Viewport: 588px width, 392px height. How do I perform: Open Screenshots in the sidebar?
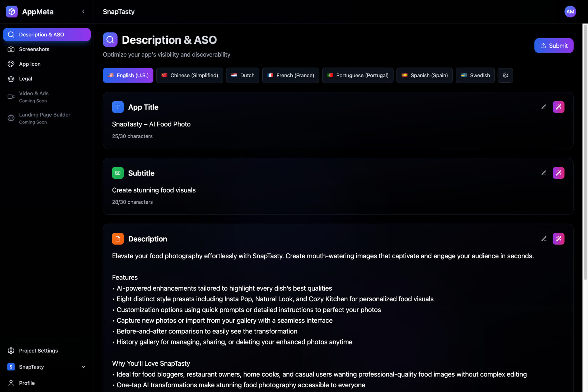point(34,49)
